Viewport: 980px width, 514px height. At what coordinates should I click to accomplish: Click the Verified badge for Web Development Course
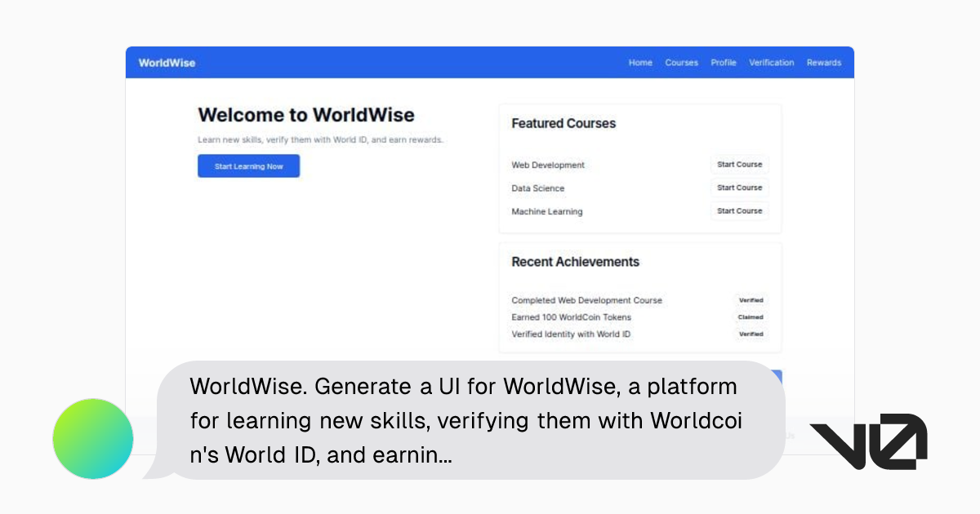(751, 300)
